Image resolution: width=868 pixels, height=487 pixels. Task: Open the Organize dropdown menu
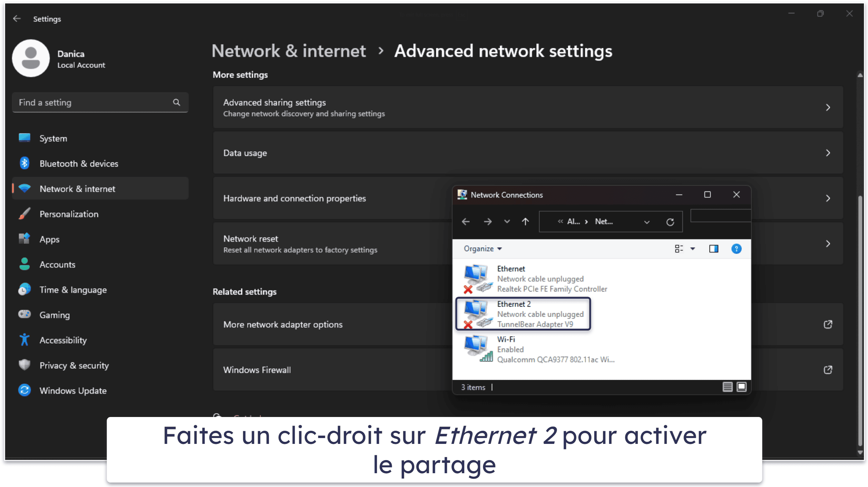click(481, 249)
